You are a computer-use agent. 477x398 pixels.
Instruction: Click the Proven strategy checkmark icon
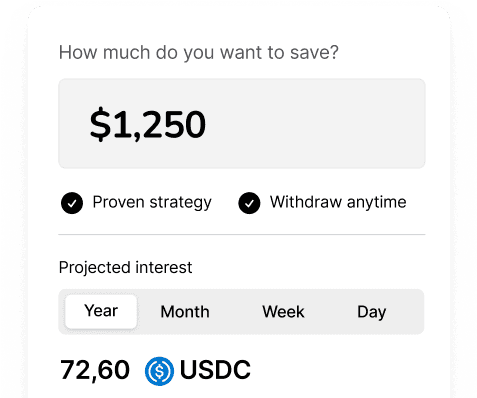point(72,203)
